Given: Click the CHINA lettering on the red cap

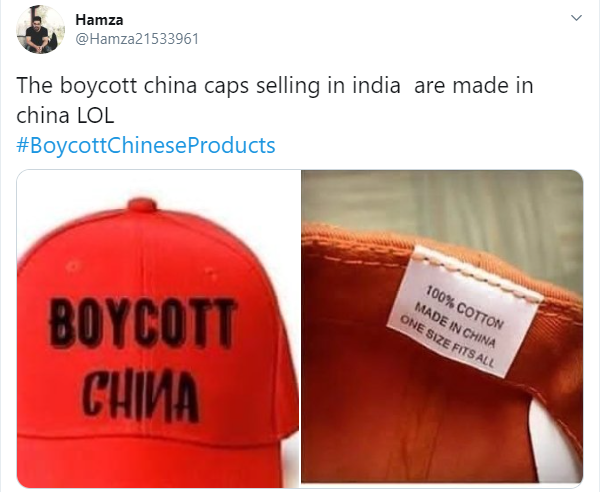Looking at the screenshot, I should [x=141, y=396].
